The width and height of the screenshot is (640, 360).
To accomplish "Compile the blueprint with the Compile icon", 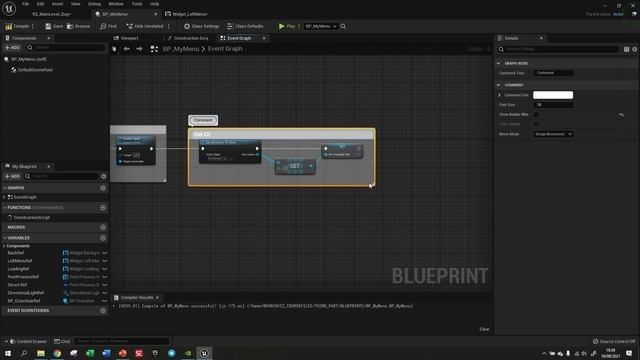I will (9, 26).
